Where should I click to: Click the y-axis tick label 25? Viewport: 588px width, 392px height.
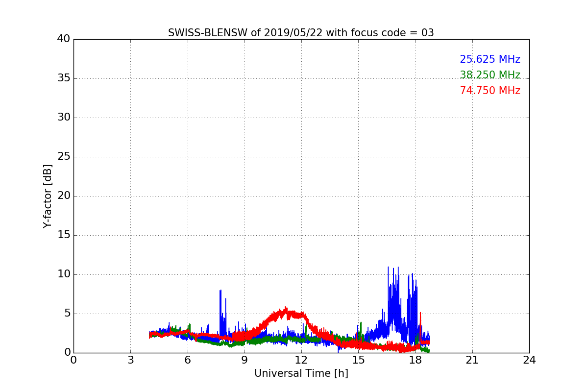click(63, 157)
